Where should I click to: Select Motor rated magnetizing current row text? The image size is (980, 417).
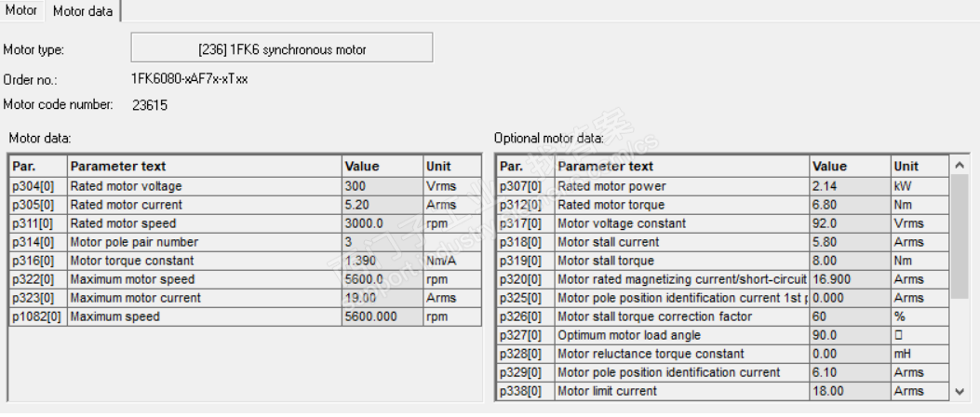coord(682,279)
